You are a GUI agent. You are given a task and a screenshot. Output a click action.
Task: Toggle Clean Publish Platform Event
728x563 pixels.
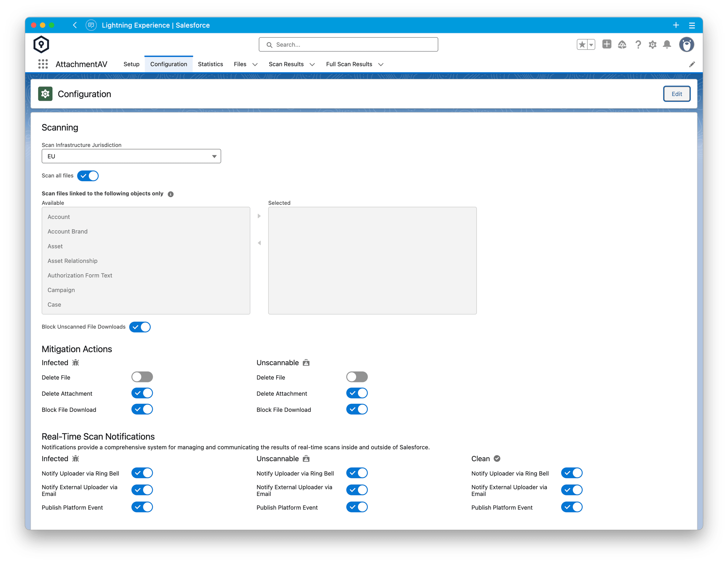point(572,507)
